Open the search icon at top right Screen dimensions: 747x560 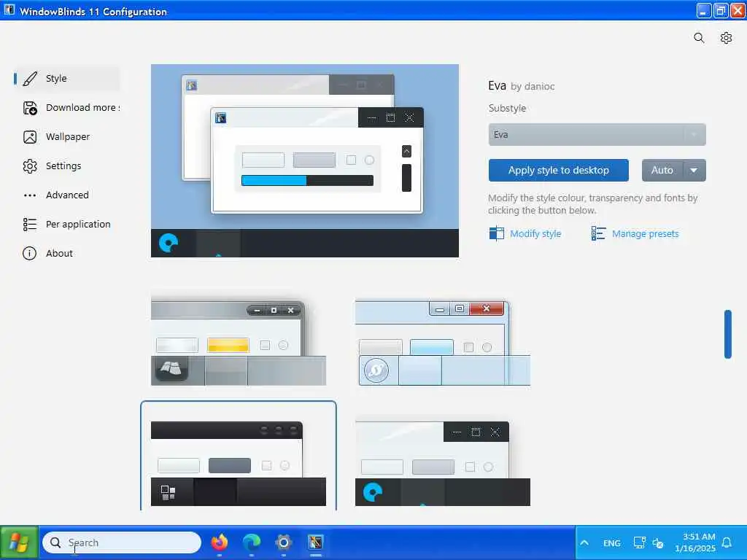(698, 38)
